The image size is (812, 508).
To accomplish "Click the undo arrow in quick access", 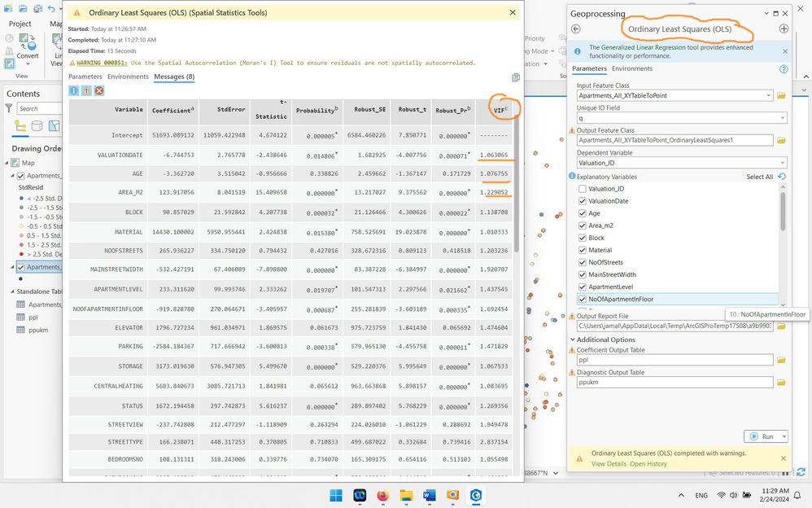I will [51, 9].
